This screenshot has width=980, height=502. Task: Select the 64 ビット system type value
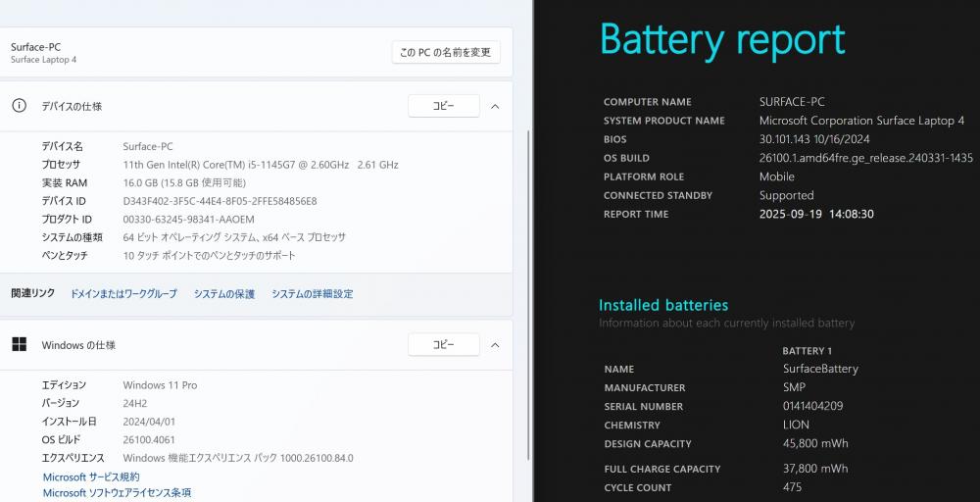(x=234, y=237)
